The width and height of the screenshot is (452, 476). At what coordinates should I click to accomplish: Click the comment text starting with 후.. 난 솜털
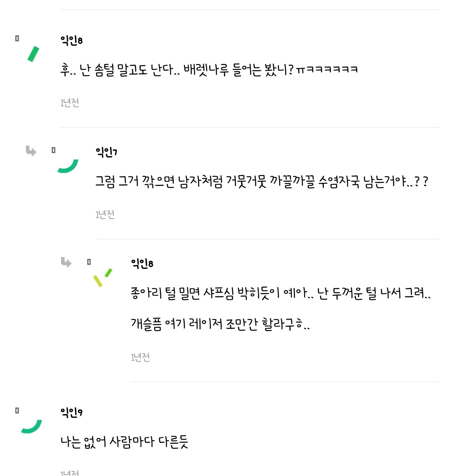[209, 69]
